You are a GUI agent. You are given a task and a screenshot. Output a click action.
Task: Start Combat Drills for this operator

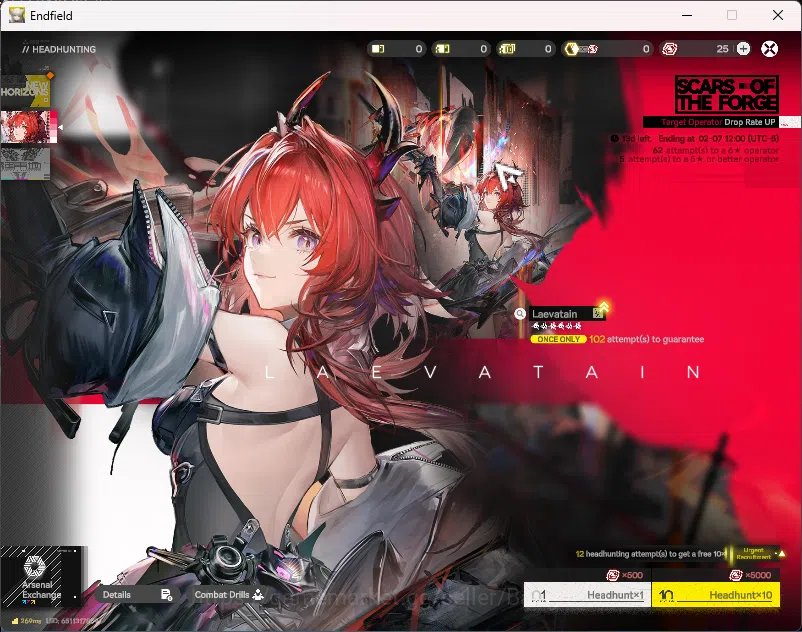click(x=229, y=595)
